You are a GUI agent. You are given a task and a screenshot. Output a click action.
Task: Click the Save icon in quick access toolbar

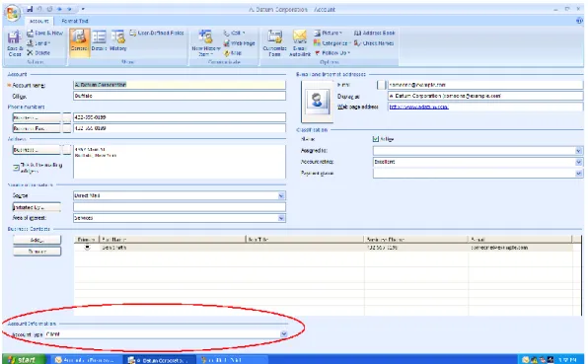(x=30, y=9)
